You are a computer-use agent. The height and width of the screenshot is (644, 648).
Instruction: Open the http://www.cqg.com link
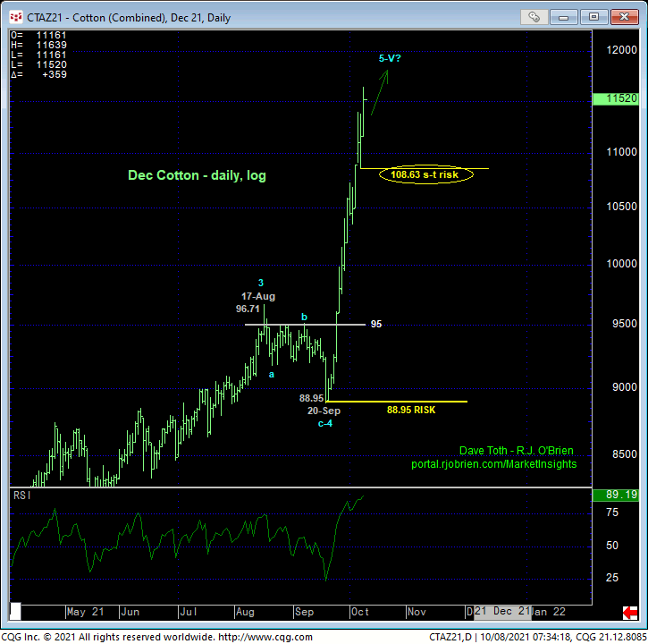click(265, 637)
